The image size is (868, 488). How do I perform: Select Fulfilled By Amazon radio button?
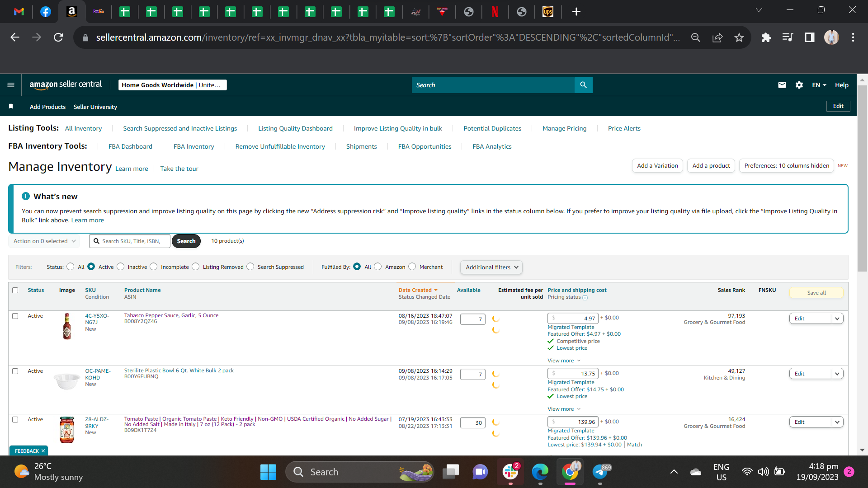pos(378,267)
